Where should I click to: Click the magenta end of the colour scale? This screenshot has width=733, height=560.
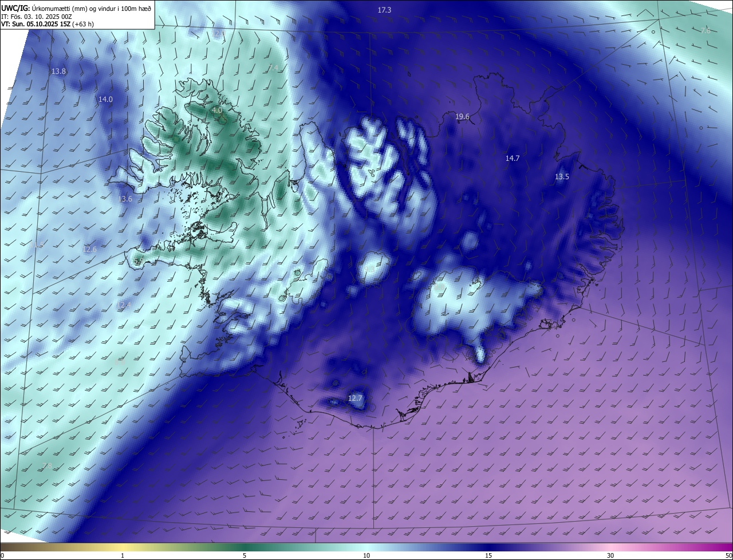tap(722, 547)
